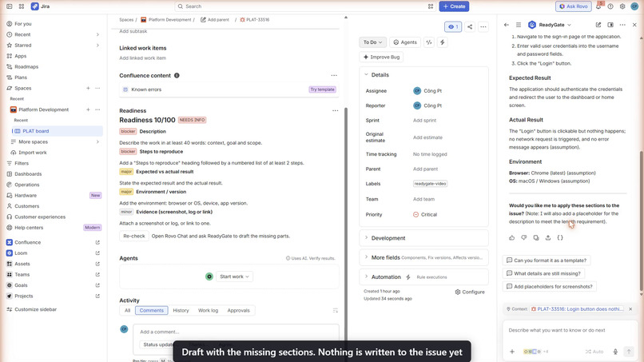The height and width of the screenshot is (362, 644).
Task: Open the Agents button
Action: [405, 42]
